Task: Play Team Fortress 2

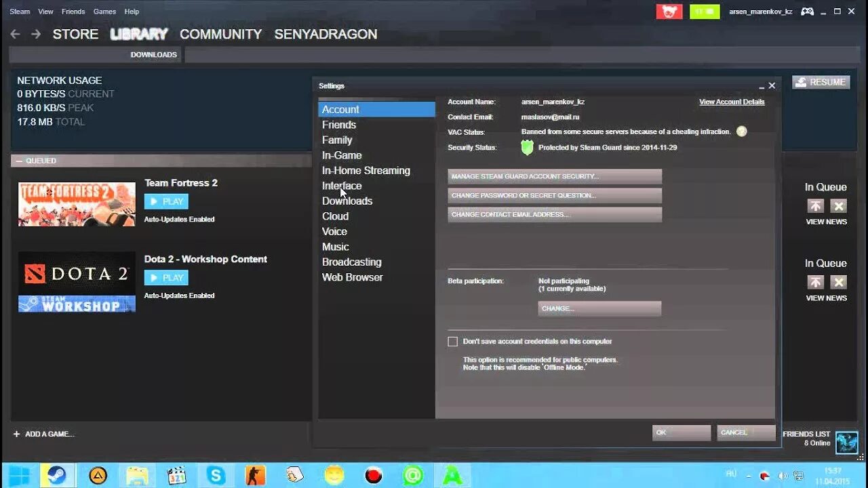Action: 166,201
